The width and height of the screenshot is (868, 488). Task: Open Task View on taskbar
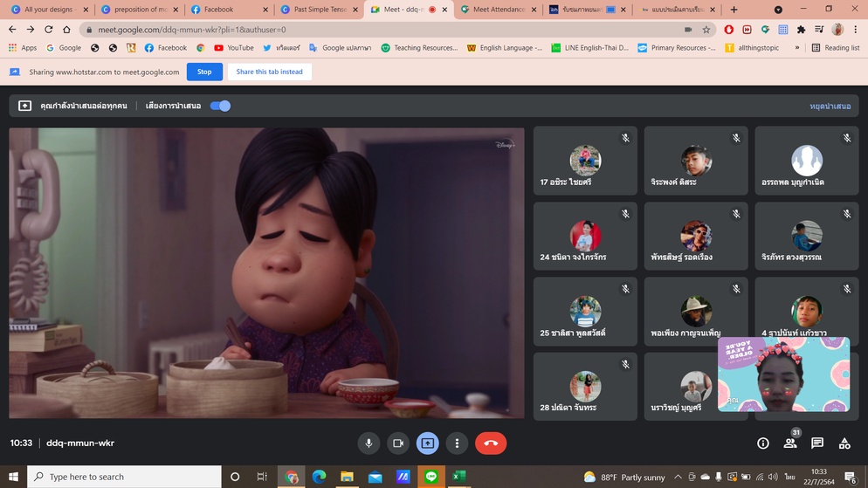tap(262, 477)
